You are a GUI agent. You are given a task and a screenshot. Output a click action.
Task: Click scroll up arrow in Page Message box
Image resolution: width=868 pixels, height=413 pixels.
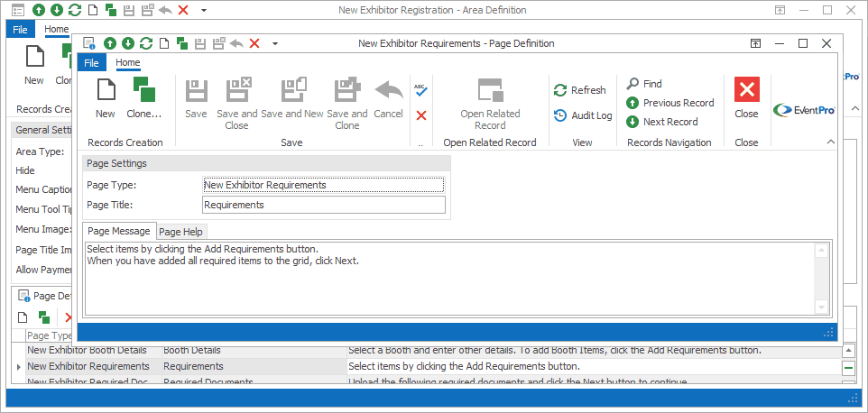click(821, 252)
